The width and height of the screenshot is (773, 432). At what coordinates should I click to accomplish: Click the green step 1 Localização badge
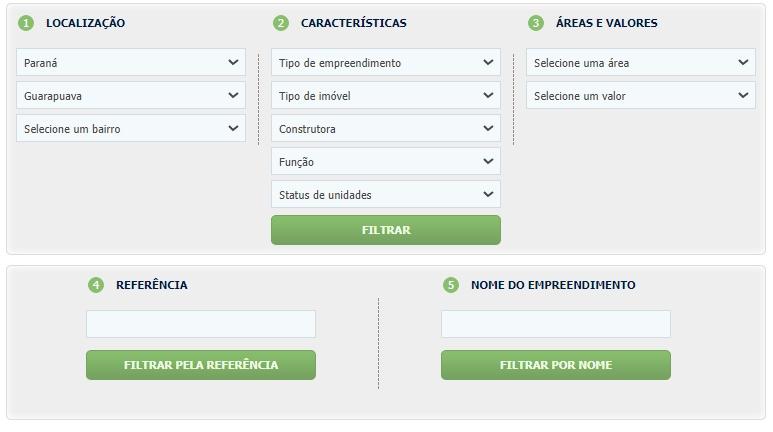26,23
